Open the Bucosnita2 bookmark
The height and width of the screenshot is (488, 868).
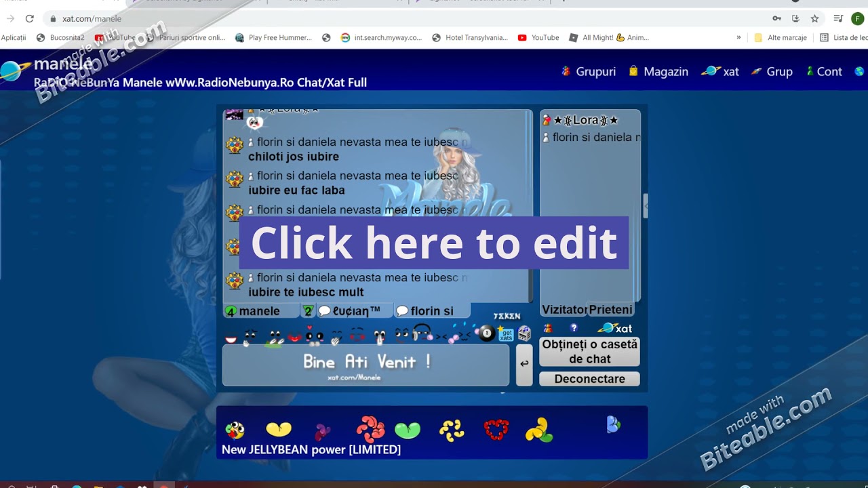pos(60,38)
